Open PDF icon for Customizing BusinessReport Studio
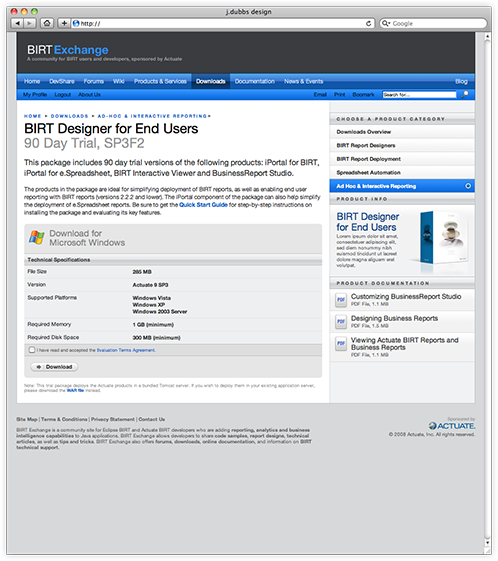The image size is (498, 561). (341, 300)
